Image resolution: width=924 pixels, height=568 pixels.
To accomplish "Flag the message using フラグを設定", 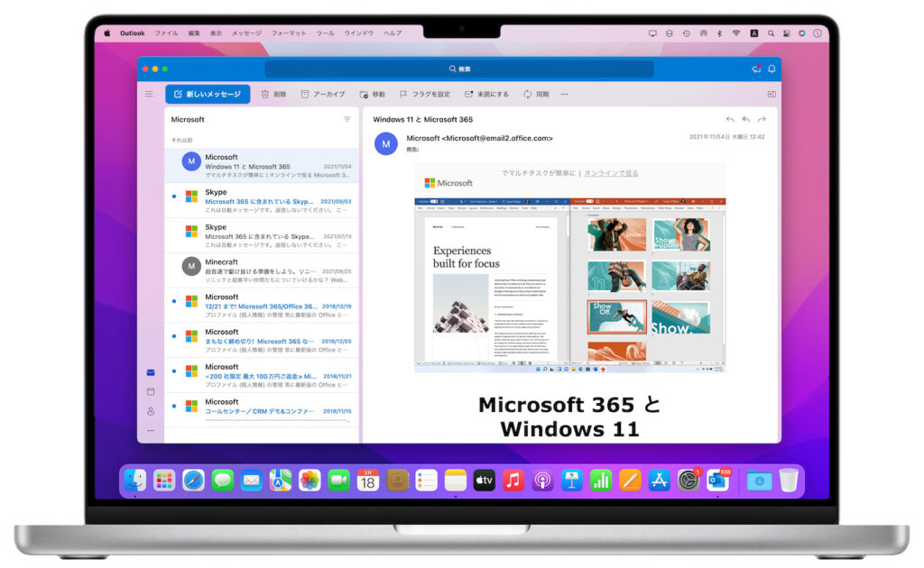I will click(x=403, y=94).
